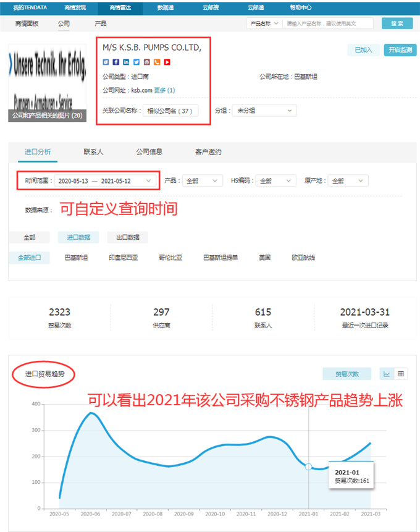This screenshot has height=532, width=420.
Task: Switch to the 进口分析 tab
Action: click(38, 151)
